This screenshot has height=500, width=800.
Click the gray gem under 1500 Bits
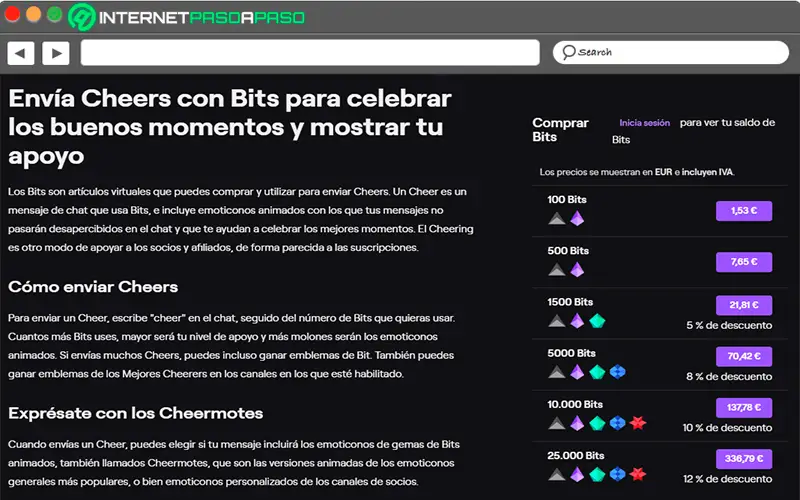point(557,321)
